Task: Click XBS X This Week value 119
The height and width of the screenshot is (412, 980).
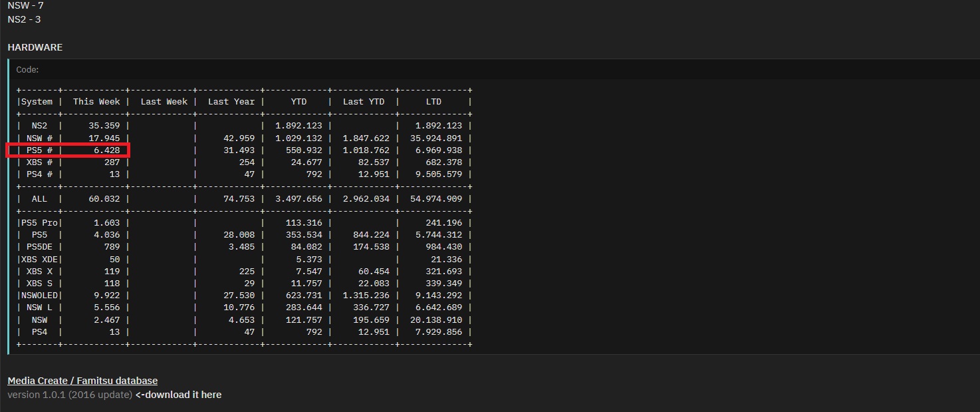Action: pos(112,272)
